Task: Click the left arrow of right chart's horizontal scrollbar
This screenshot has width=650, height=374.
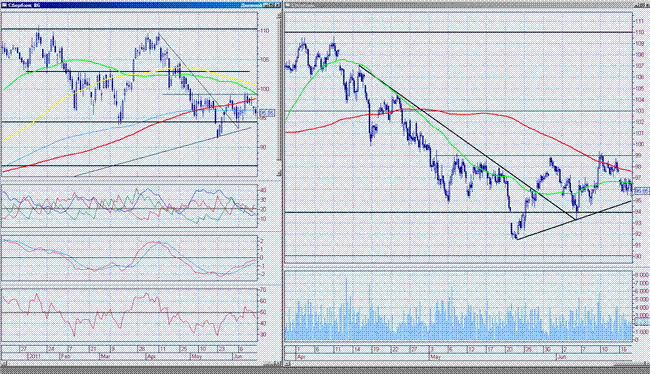Action: tap(288, 364)
